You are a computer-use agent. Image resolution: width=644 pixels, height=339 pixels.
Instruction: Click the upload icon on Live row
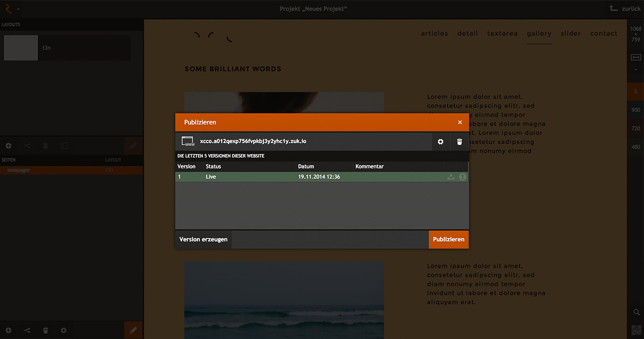pos(463,177)
